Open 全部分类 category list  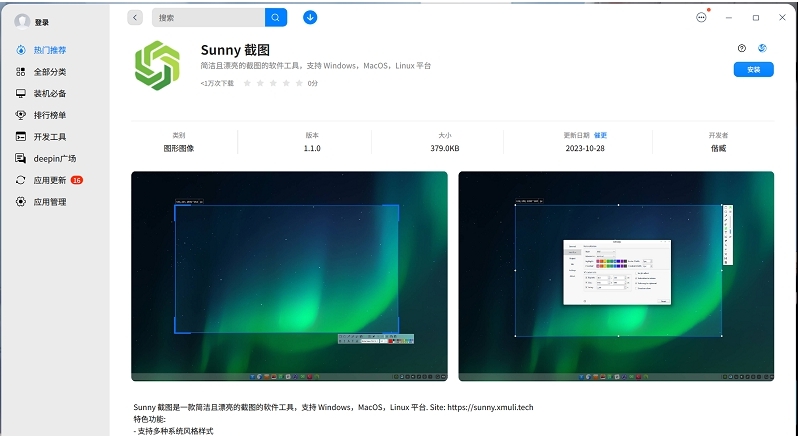click(x=49, y=72)
